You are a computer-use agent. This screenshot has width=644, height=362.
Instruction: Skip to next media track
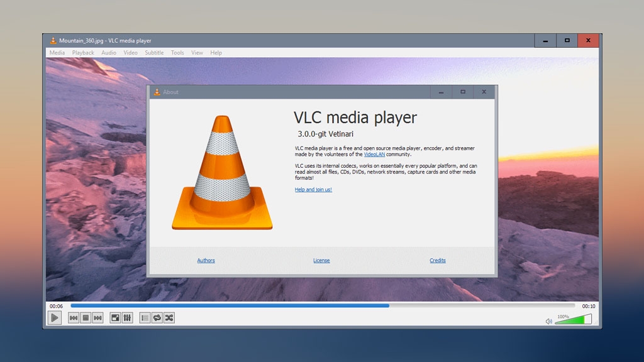tap(97, 317)
